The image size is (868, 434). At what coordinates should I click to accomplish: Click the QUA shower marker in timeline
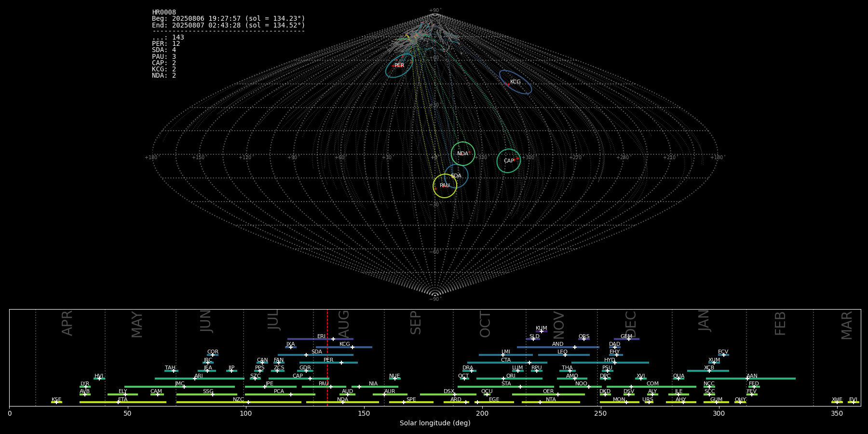[x=678, y=379]
